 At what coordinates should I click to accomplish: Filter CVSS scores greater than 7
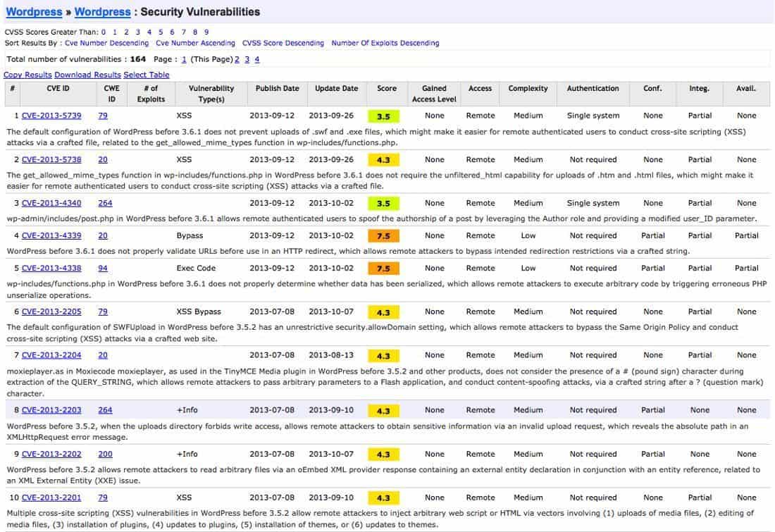point(183,32)
